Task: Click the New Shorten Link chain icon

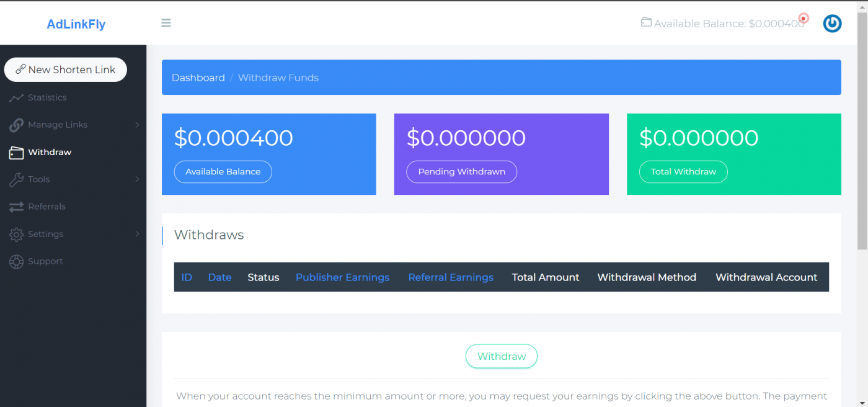Action: pos(20,69)
